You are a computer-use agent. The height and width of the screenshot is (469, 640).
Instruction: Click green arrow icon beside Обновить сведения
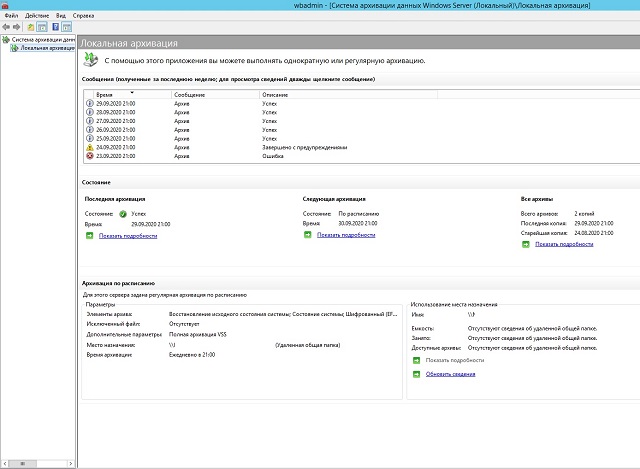click(416, 374)
